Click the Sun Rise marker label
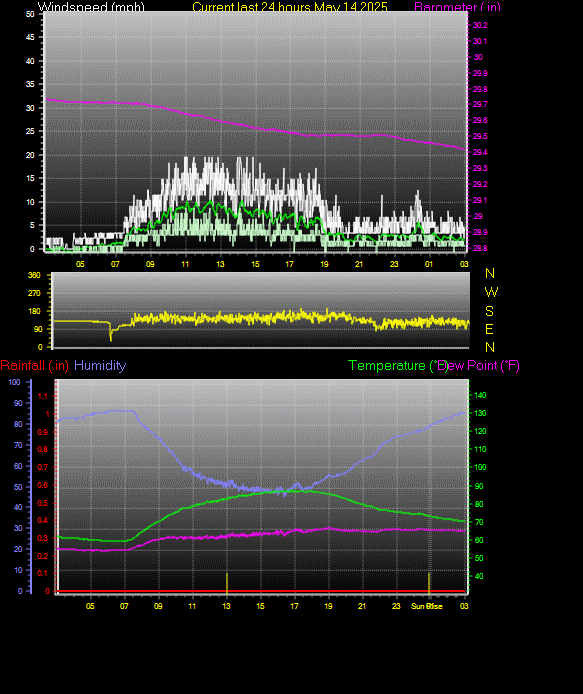 click(426, 606)
